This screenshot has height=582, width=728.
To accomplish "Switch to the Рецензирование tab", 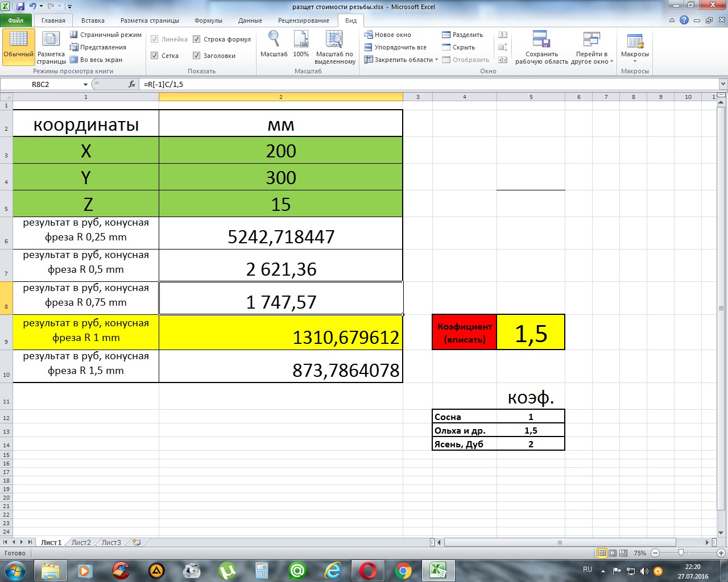I will [x=304, y=20].
